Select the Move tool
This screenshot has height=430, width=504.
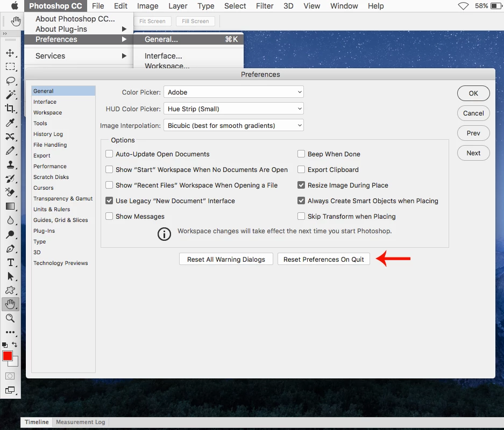pos(10,53)
